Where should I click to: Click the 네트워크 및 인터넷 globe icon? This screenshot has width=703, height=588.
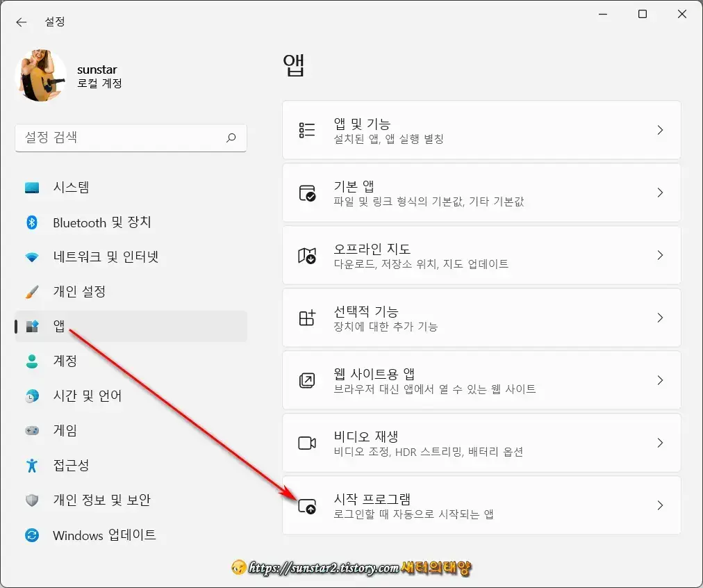point(33,257)
